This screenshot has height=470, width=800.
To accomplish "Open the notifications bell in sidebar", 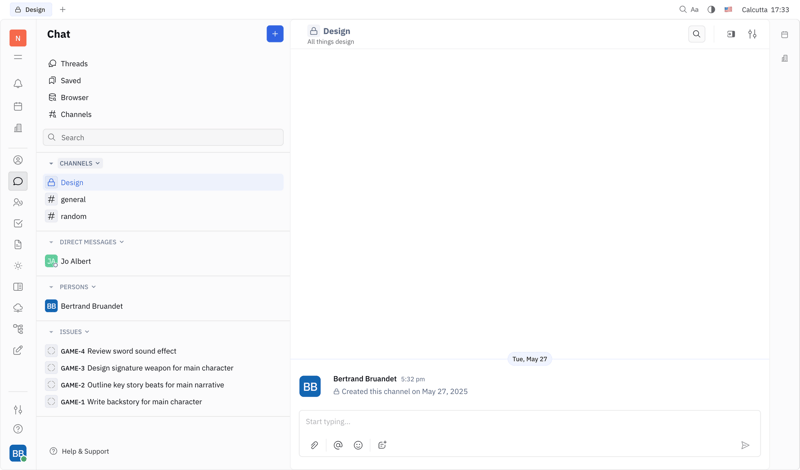I will (x=18, y=83).
